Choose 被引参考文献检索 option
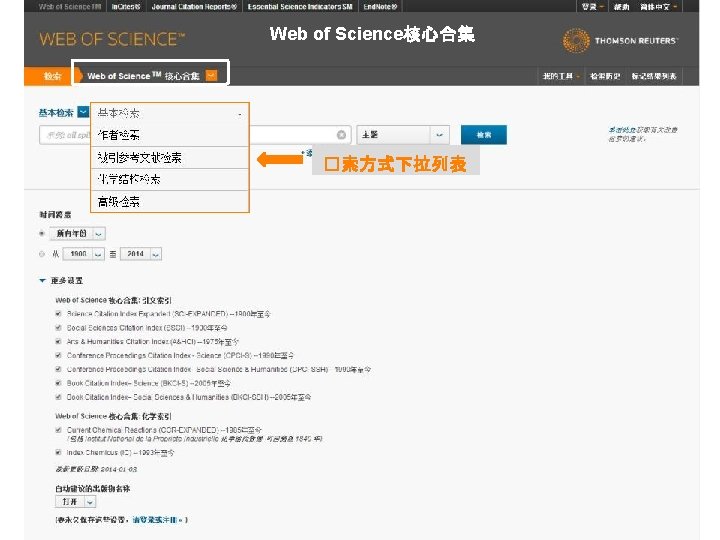Viewport: 720px width, 540px height. coord(170,158)
